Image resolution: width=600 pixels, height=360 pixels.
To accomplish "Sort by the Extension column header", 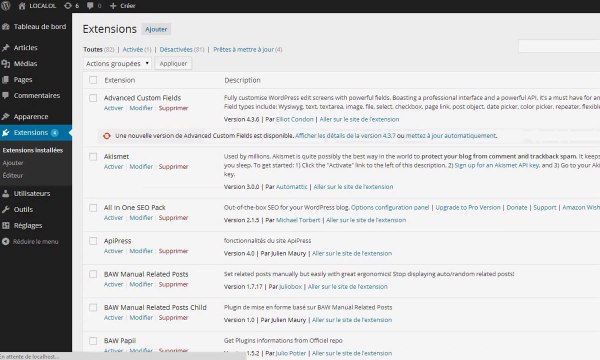I will click(120, 80).
